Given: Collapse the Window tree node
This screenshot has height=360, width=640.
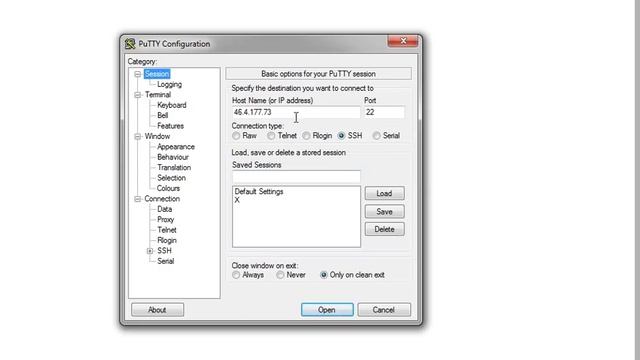Looking at the screenshot, I should point(138,136).
